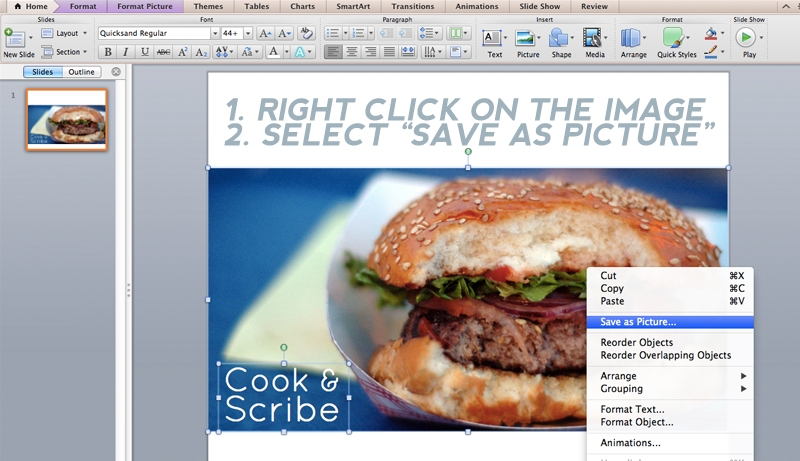Underline text with the U button
Viewport: 800px width, 461px height.
[145, 52]
